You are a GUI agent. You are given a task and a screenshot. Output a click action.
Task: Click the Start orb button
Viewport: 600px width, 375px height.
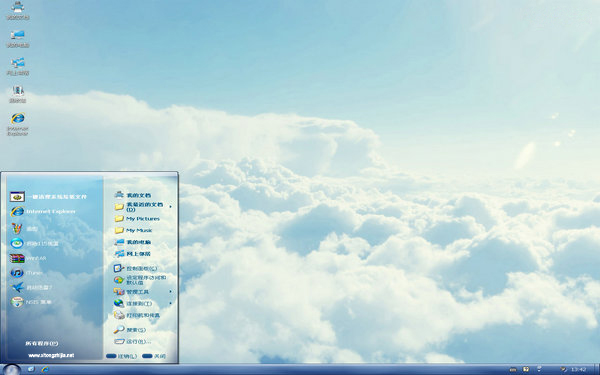(11, 370)
